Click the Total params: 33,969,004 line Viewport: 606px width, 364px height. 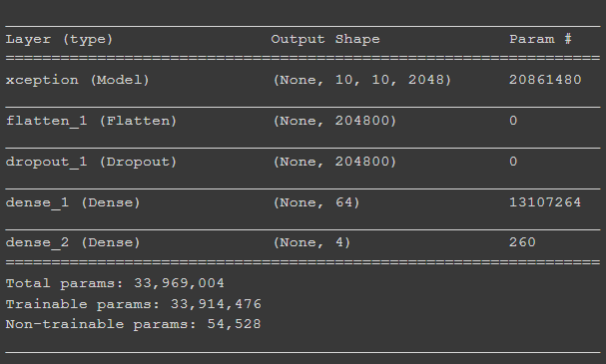tap(115, 283)
